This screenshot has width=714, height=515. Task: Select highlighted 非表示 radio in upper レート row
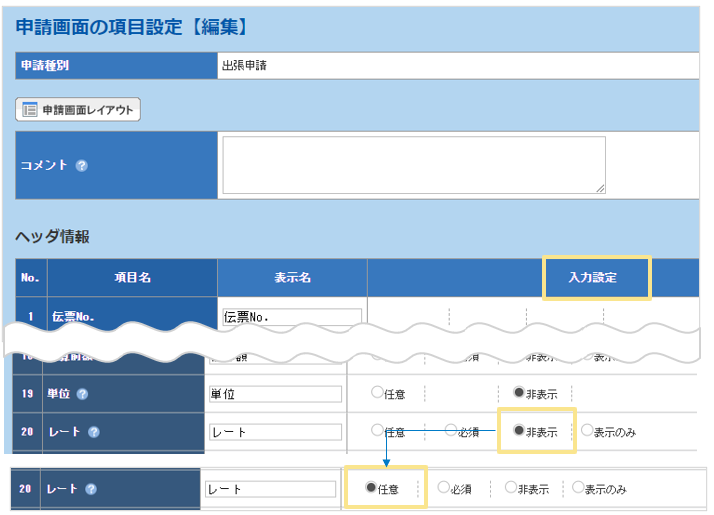point(518,432)
